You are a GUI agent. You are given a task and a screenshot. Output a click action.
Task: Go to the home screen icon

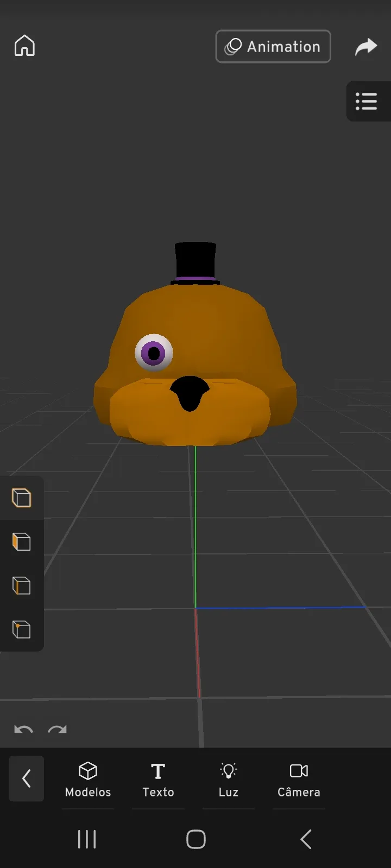(x=24, y=46)
